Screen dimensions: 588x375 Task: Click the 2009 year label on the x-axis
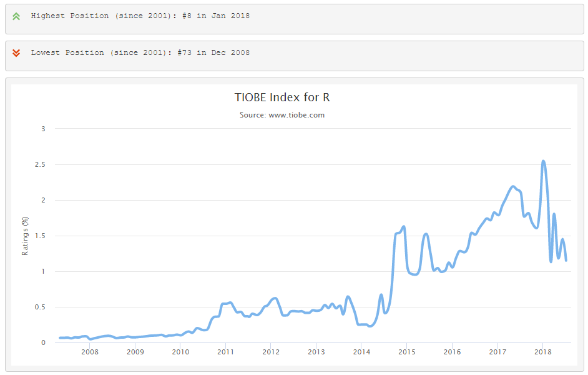point(135,352)
